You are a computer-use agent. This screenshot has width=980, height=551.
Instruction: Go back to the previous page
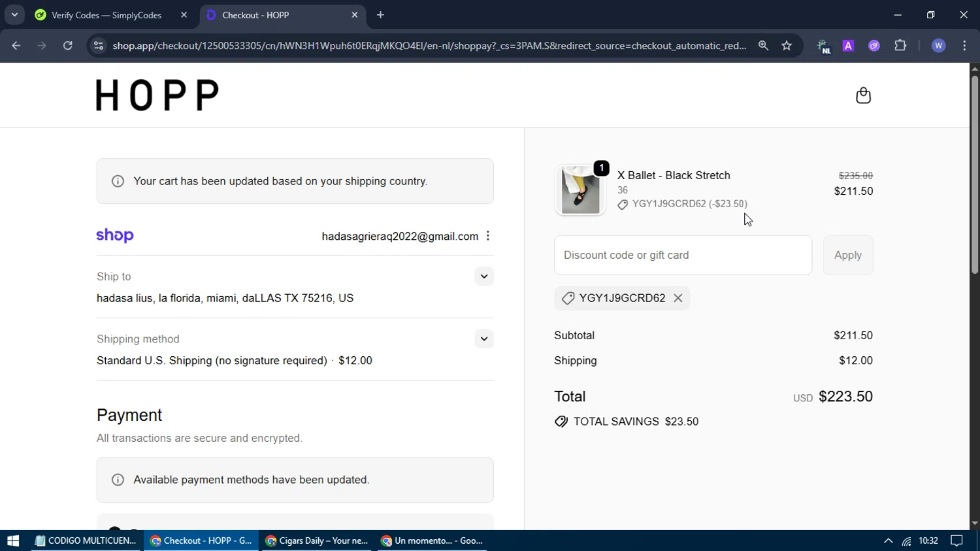click(x=16, y=46)
